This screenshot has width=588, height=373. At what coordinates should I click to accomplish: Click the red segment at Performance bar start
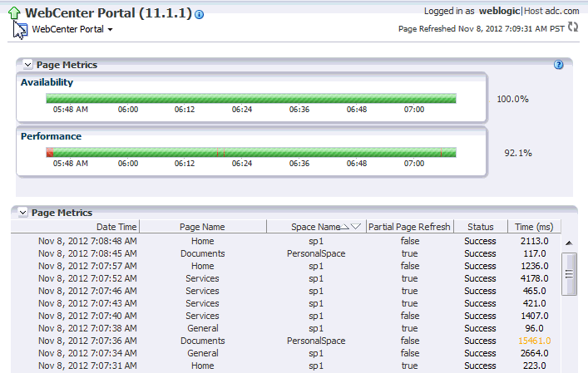[x=50, y=152]
